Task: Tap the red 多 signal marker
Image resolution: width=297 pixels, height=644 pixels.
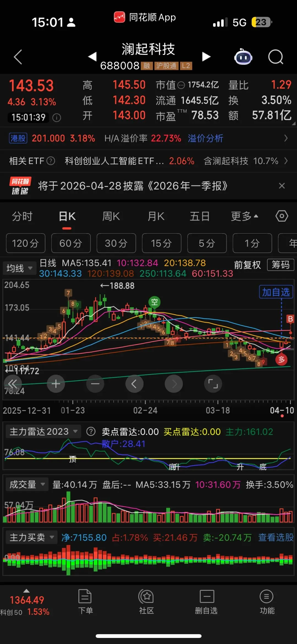Action: pos(282,360)
